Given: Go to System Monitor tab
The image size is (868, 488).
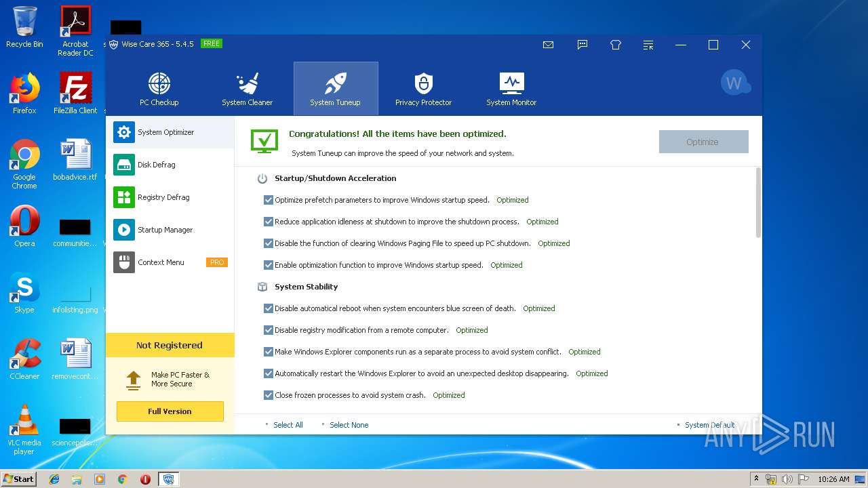Looking at the screenshot, I should (511, 89).
